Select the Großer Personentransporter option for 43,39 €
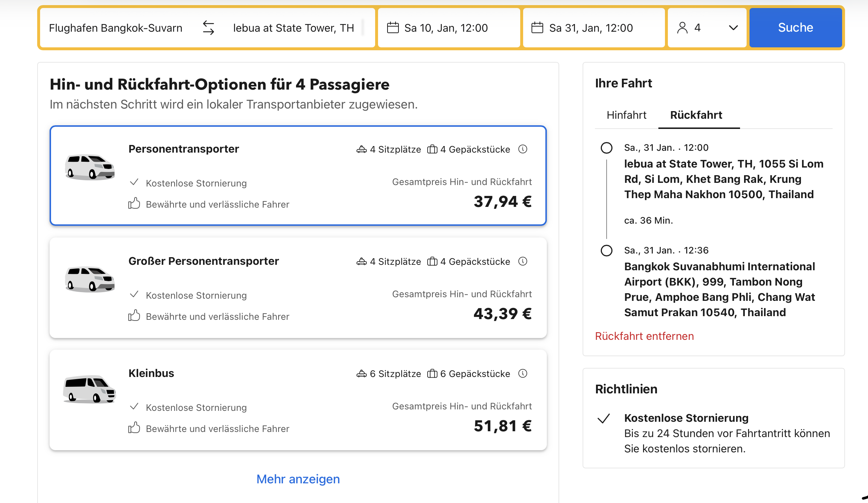The height and width of the screenshot is (503, 868). pos(298,288)
